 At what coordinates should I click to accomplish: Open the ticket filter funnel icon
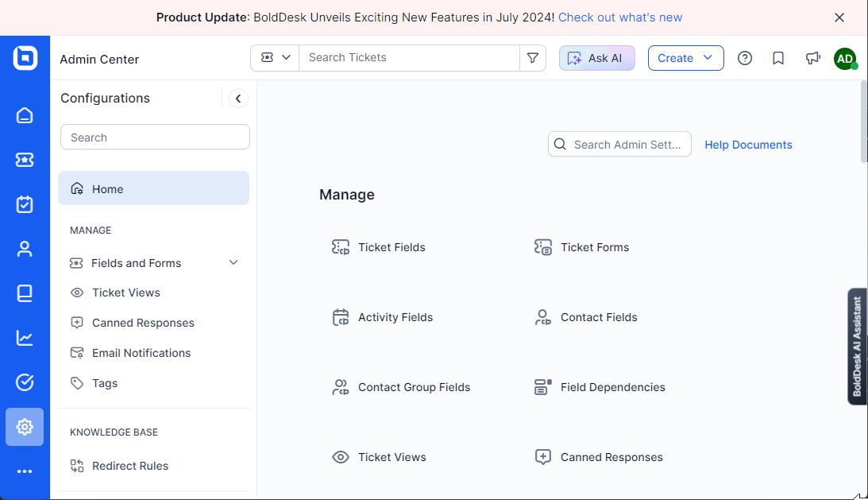click(x=533, y=58)
